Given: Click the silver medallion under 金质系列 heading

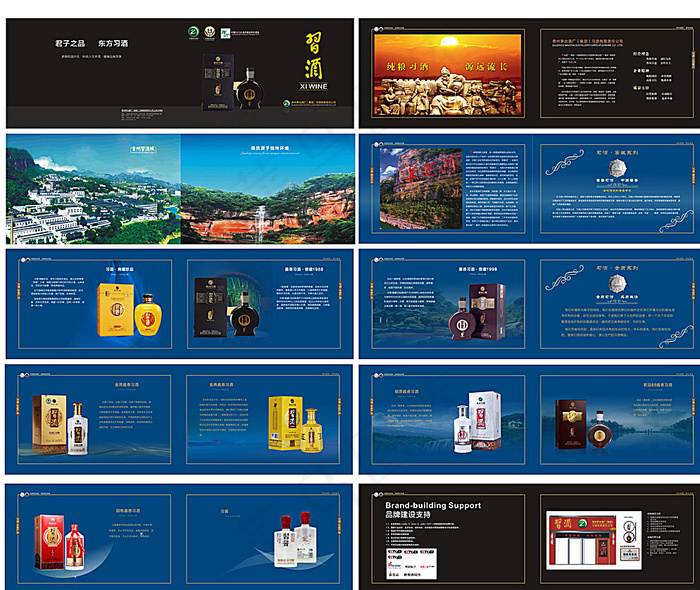Looking at the screenshot, I should [x=617, y=283].
